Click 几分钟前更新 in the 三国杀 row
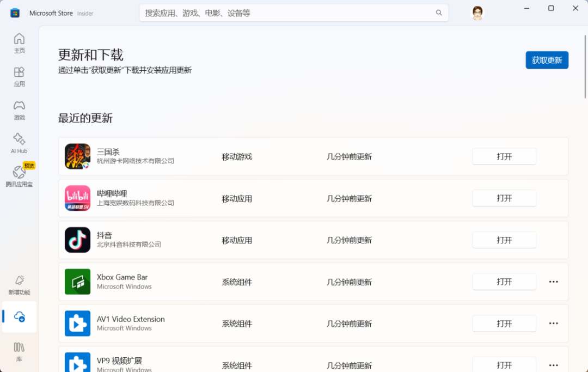The image size is (588, 372). (349, 157)
